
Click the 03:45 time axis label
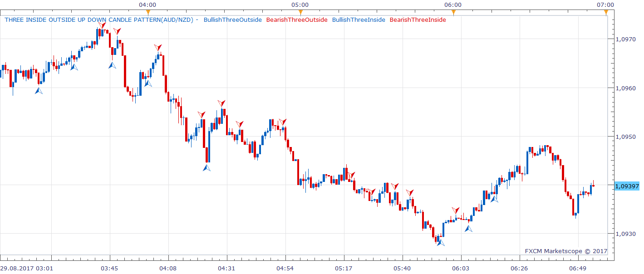click(109, 268)
